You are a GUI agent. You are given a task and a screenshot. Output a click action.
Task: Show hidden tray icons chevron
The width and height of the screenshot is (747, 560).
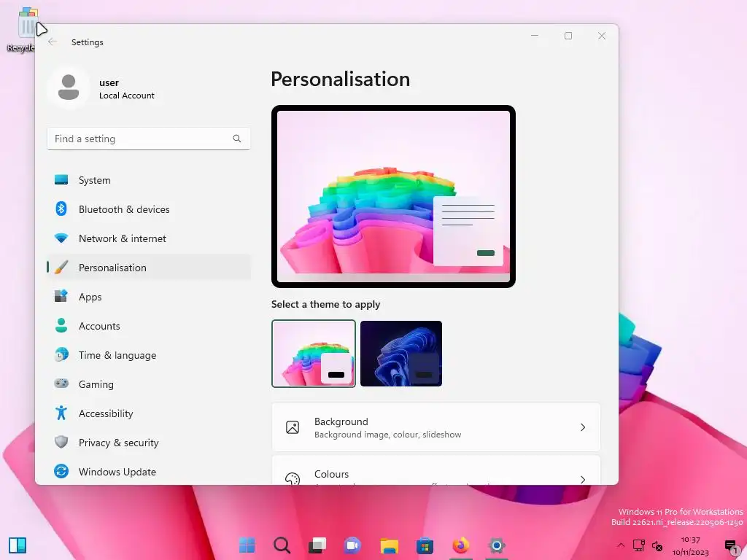coord(620,545)
